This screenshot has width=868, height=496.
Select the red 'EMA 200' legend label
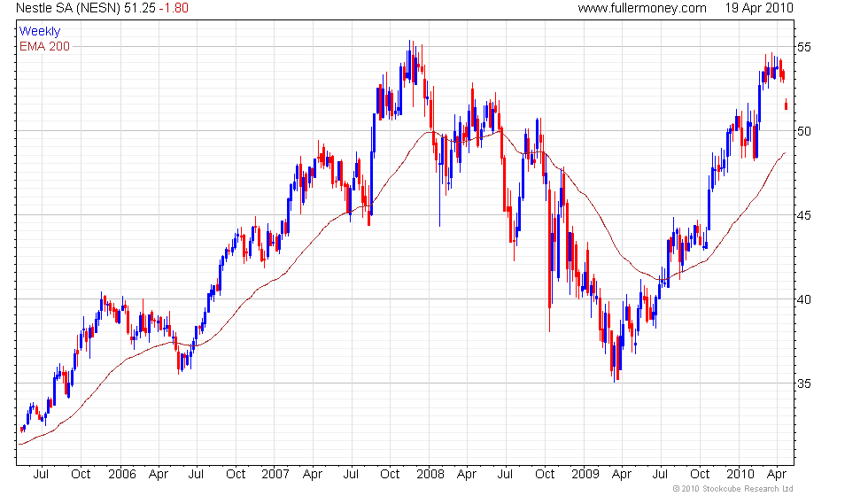[44, 46]
